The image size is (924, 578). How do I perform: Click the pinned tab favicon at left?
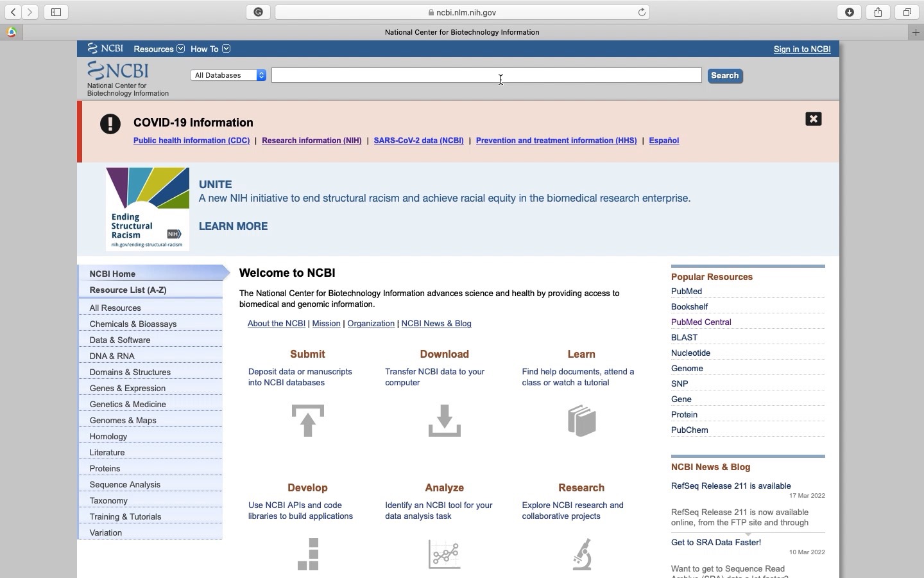point(11,32)
